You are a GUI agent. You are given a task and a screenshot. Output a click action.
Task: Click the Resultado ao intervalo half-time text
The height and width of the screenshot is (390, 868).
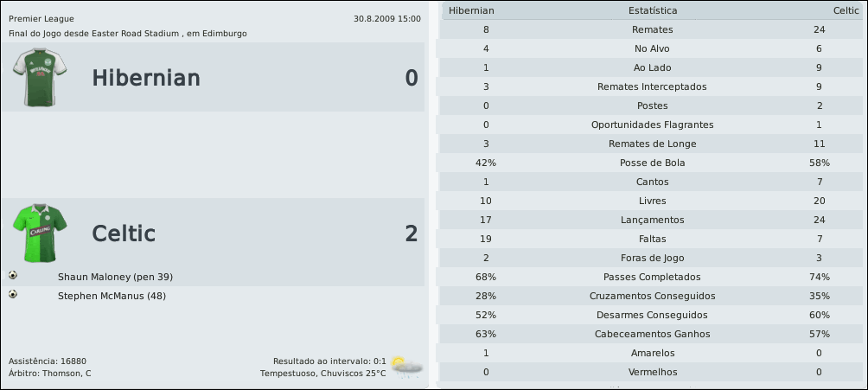329,361
